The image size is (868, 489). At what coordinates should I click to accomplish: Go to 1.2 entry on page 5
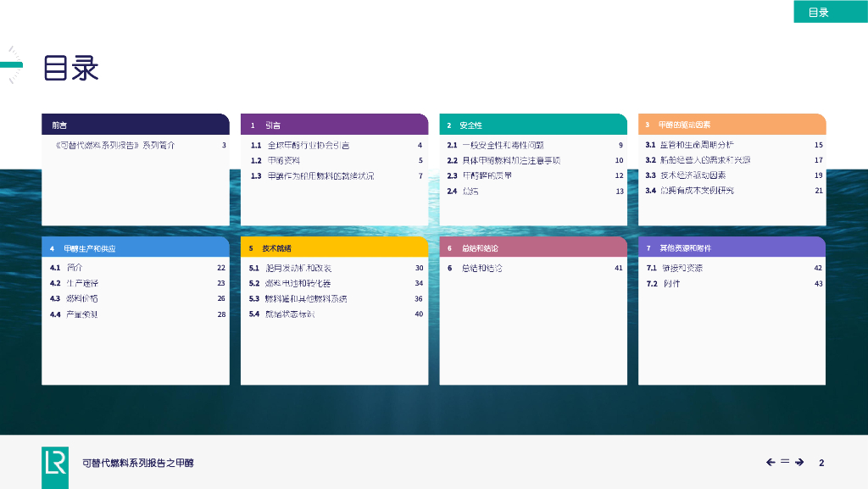click(336, 160)
